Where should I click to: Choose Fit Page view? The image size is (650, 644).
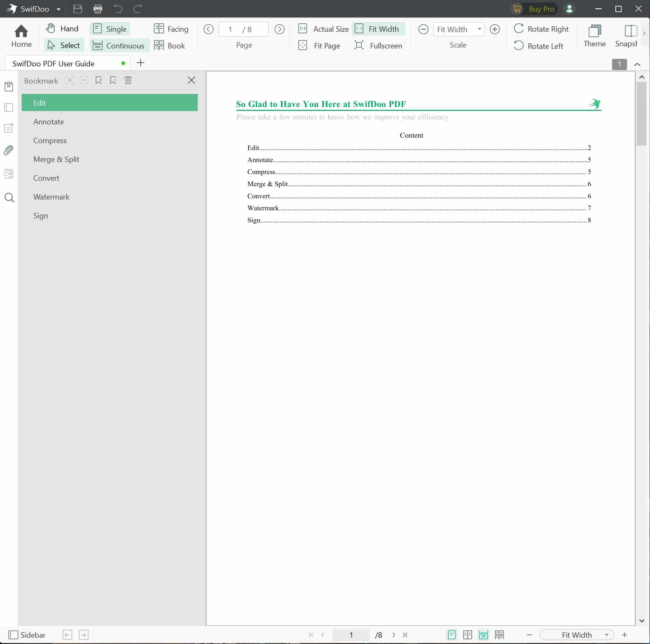[x=320, y=45]
